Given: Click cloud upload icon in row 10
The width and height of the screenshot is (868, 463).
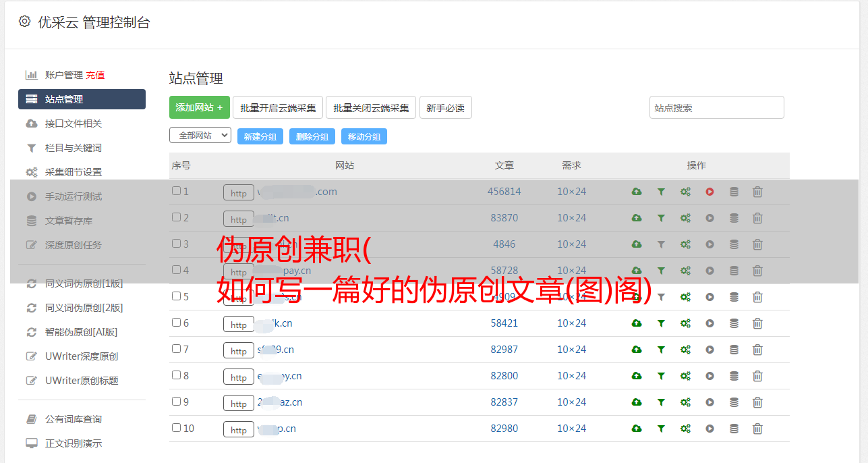Looking at the screenshot, I should (637, 429).
